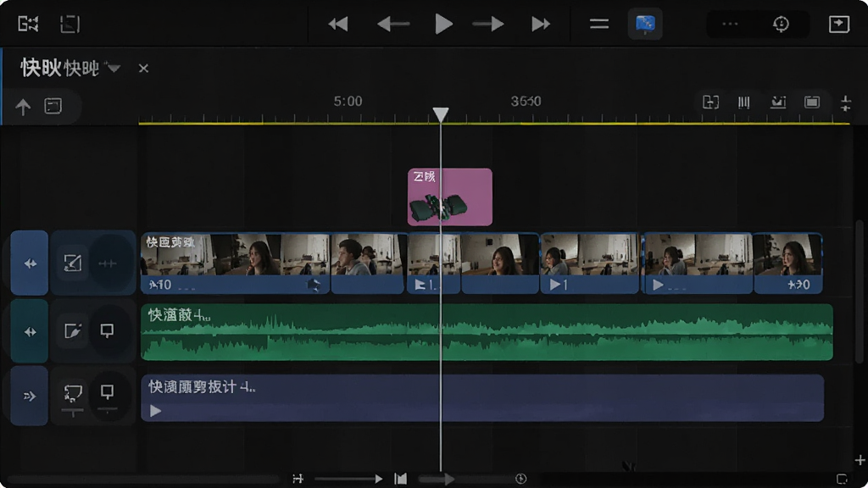
Task: Click the timeline plus button at bottom right
Action: (x=860, y=460)
